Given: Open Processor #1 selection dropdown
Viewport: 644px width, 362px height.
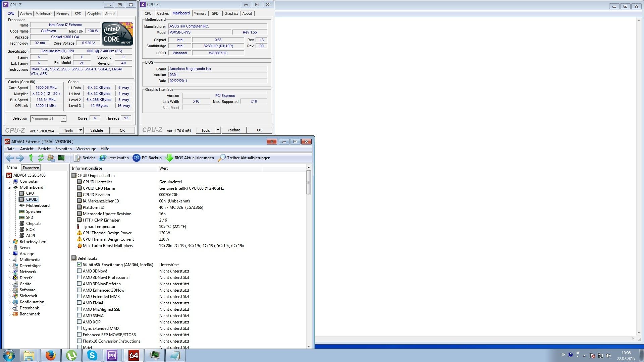Looking at the screenshot, I should click(48, 119).
